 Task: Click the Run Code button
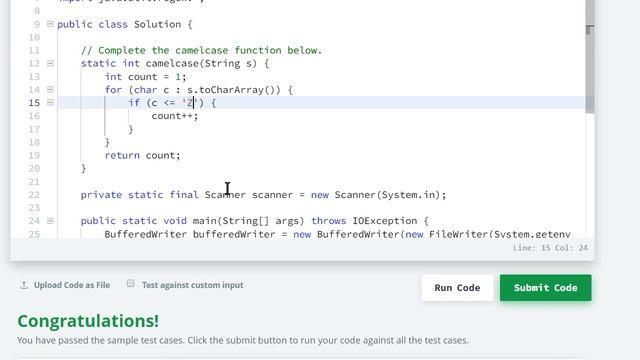457,288
